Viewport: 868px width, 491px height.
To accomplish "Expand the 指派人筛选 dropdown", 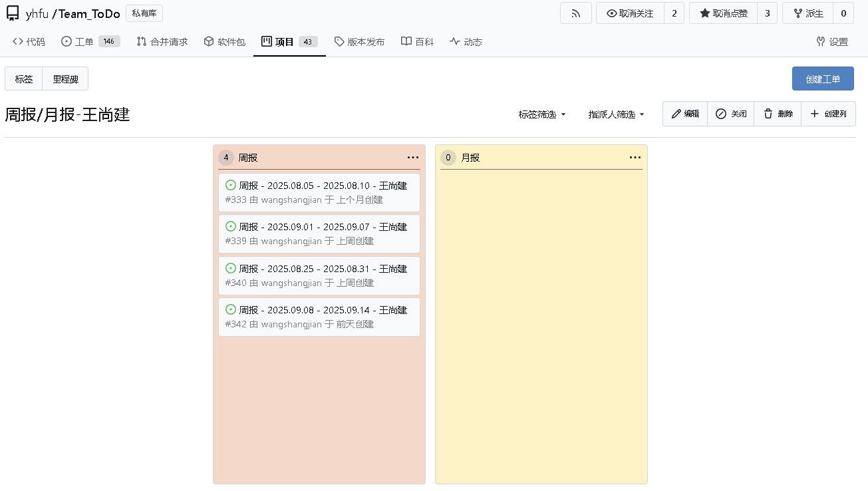I will click(x=616, y=114).
